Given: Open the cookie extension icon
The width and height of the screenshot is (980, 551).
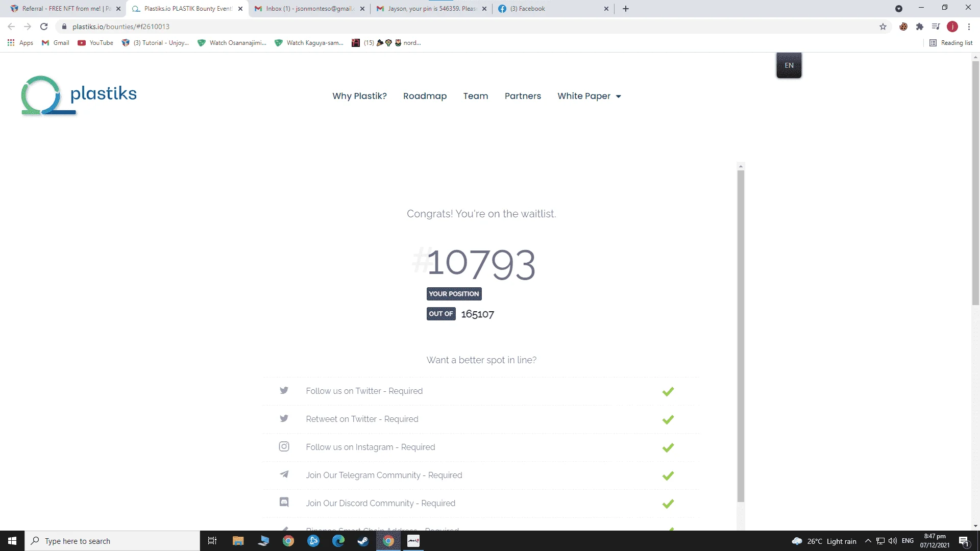Looking at the screenshot, I should pos(903,27).
